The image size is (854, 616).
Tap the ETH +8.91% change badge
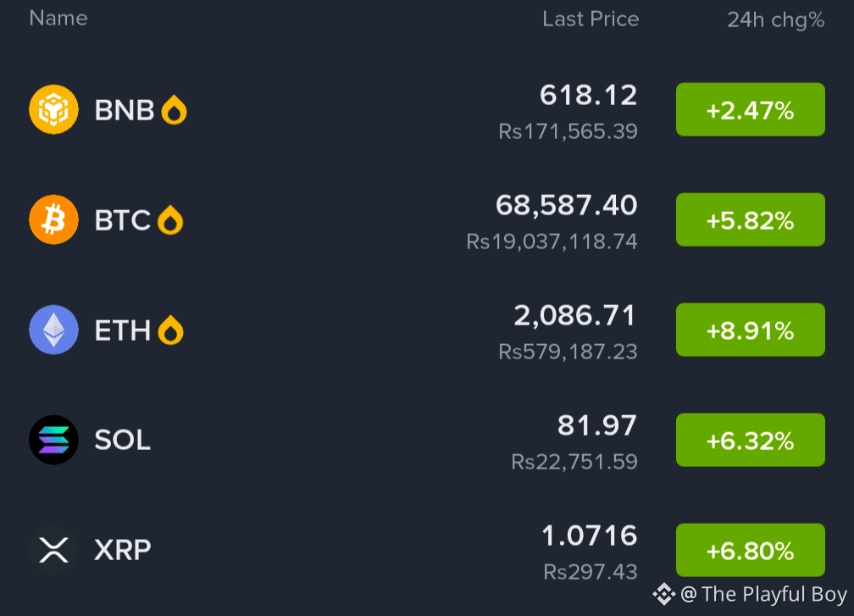[751, 330]
